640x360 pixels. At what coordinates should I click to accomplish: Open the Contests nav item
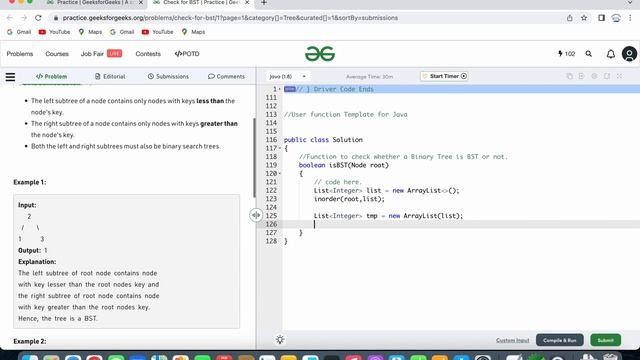pyautogui.click(x=148, y=54)
